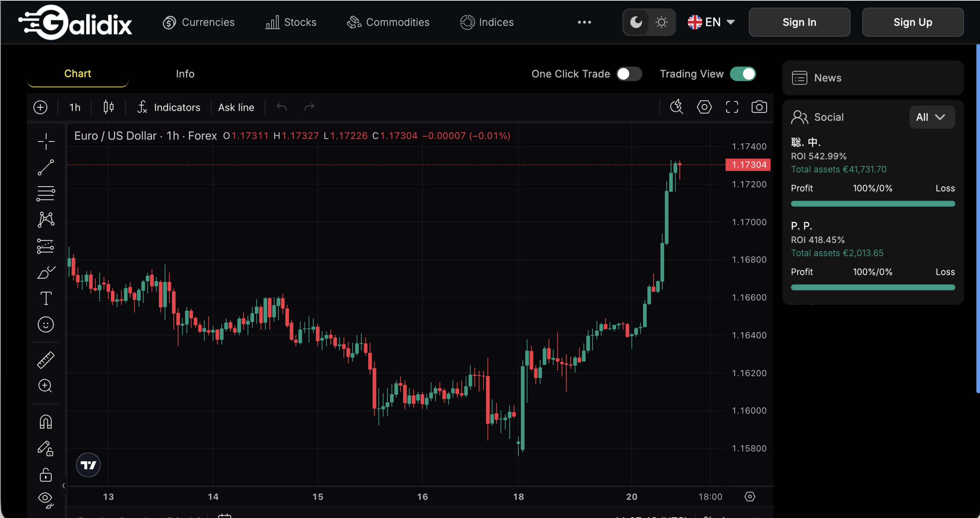Click the profit progress bar under P. P.
980x518 pixels.
pos(873,287)
